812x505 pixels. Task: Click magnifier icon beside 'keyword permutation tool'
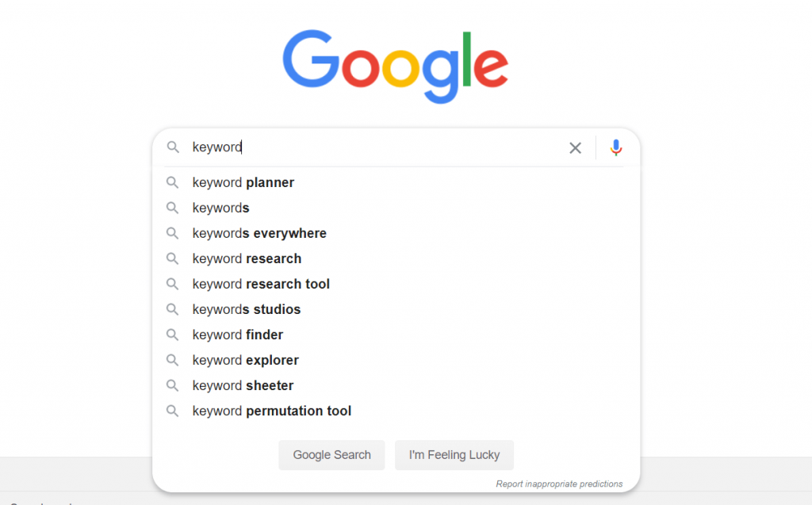(x=172, y=411)
